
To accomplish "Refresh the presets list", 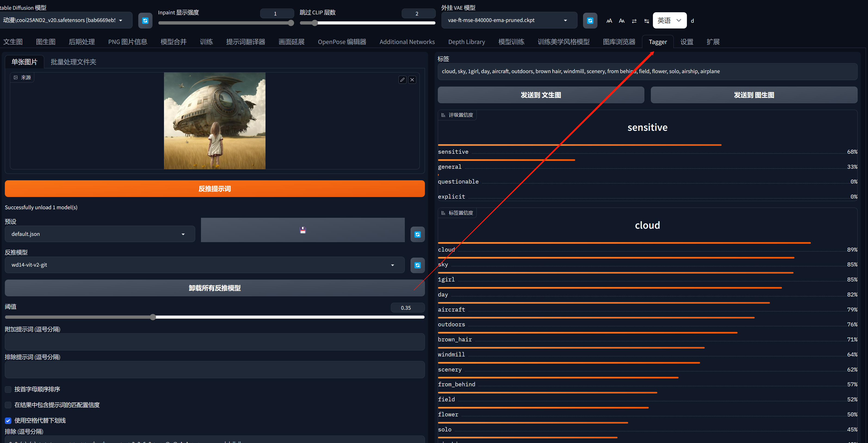I will point(417,234).
